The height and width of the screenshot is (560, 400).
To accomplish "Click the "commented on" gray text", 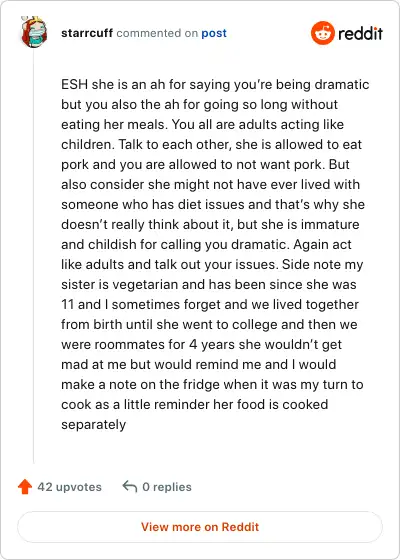I will tap(157, 33).
